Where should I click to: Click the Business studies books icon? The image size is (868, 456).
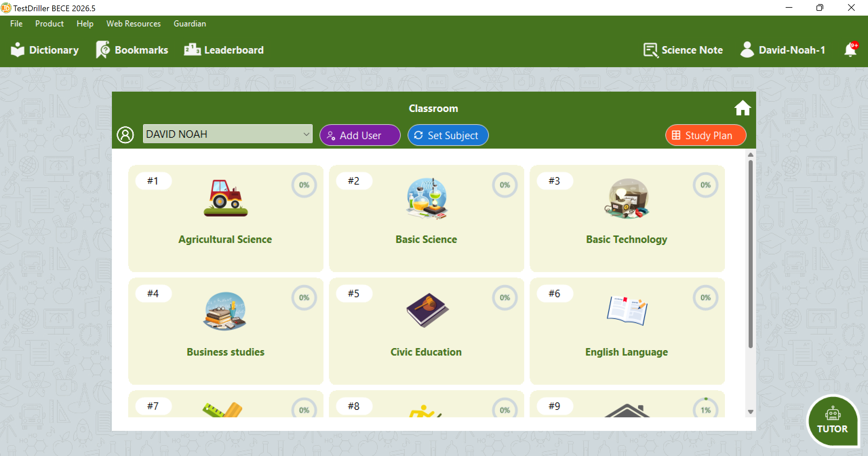coord(225,311)
